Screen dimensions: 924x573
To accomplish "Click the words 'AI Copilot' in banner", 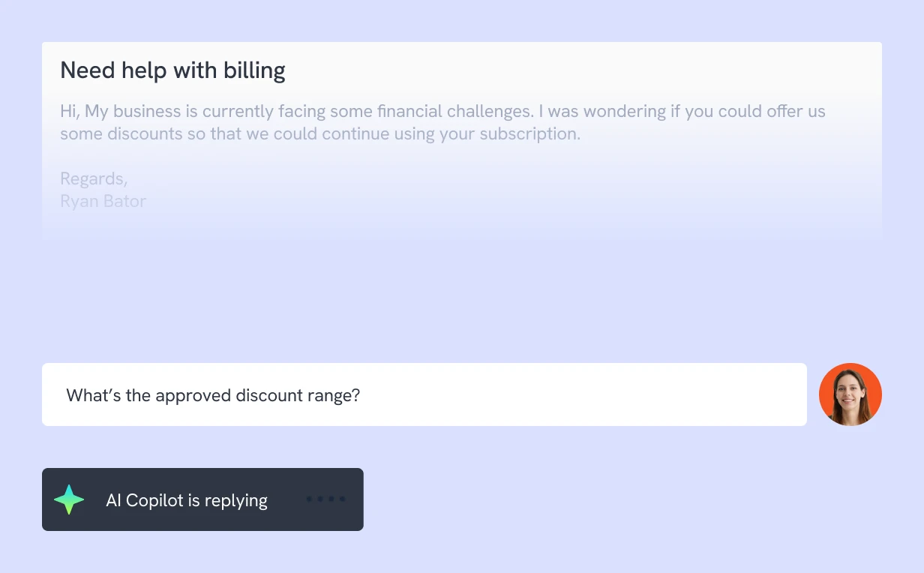I will click(142, 500).
